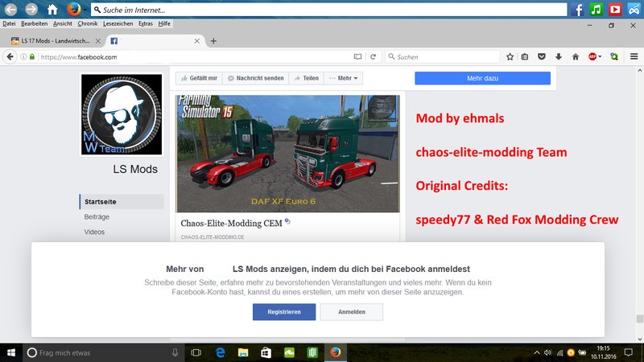Click the Cortana microphone icon
The height and width of the screenshot is (362, 644).
pyautogui.click(x=175, y=352)
